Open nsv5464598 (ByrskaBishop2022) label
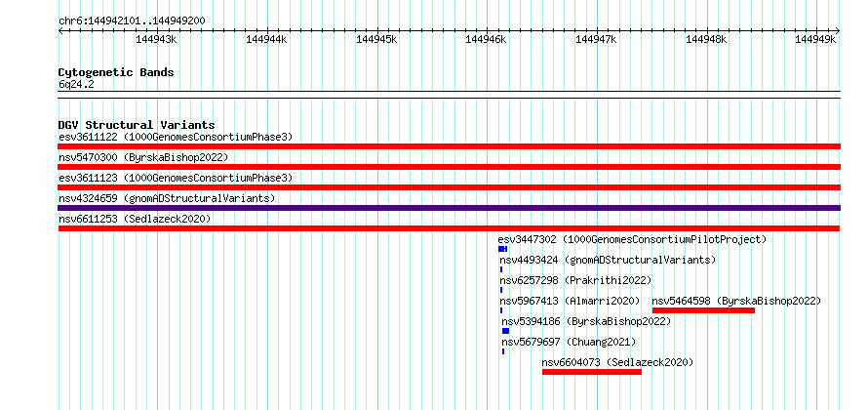 pos(736,301)
